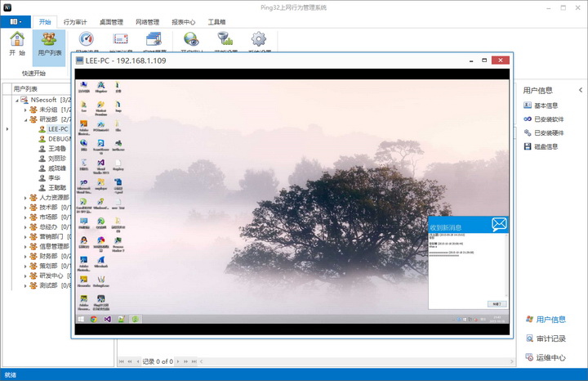This screenshot has width=588, height=381.
Task: Open the windows-with-eye screen monitor ribbon icon
Action: (x=154, y=39)
